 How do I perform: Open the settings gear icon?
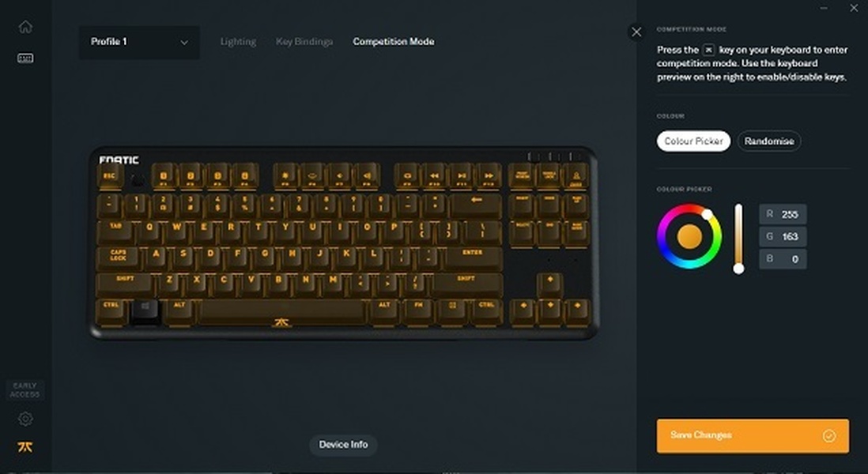pyautogui.click(x=25, y=419)
